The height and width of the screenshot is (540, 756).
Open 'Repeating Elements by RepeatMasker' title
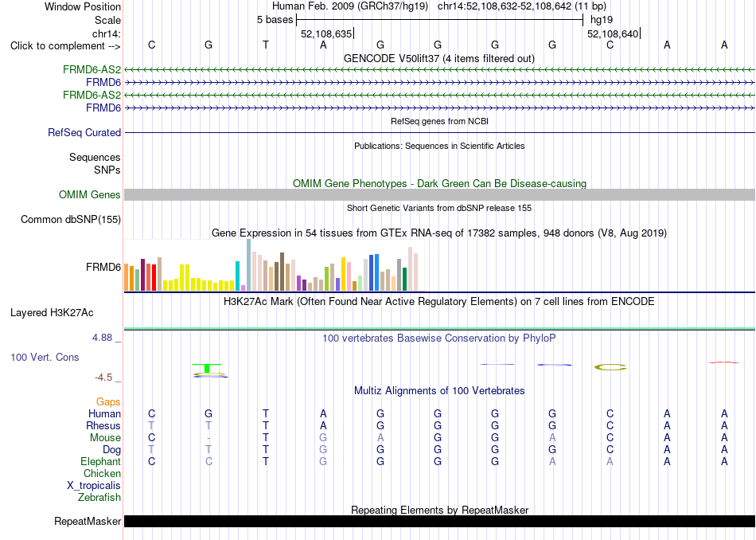pos(439,510)
